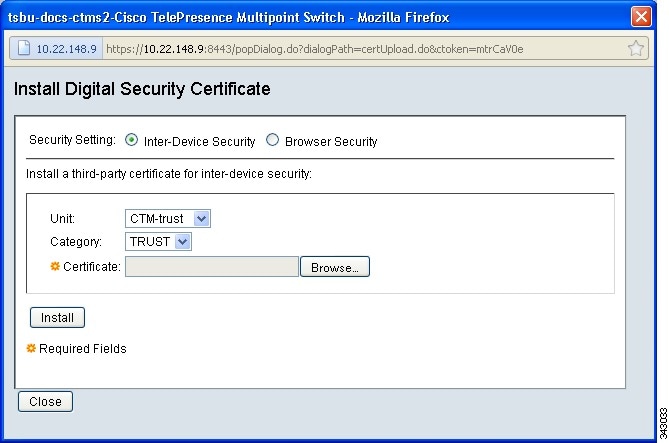Select the Browser Security radio button

point(272,140)
